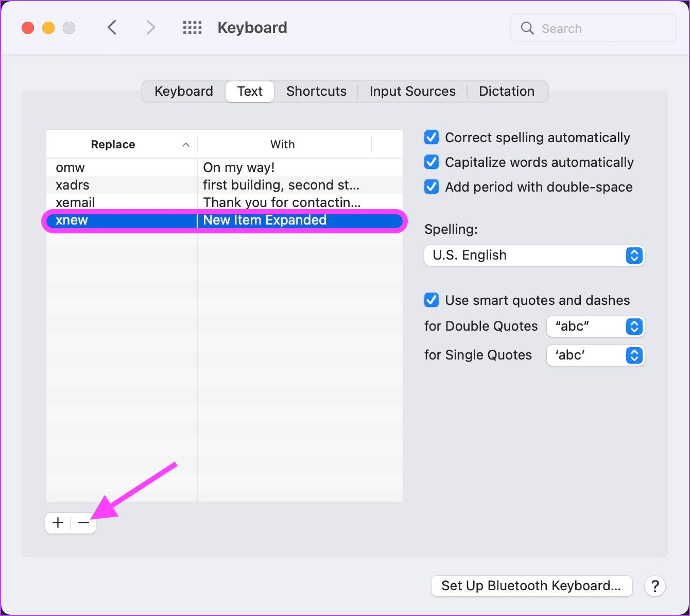The height and width of the screenshot is (616, 690).
Task: Uncheck Use smart quotes and dashes
Action: coord(432,300)
